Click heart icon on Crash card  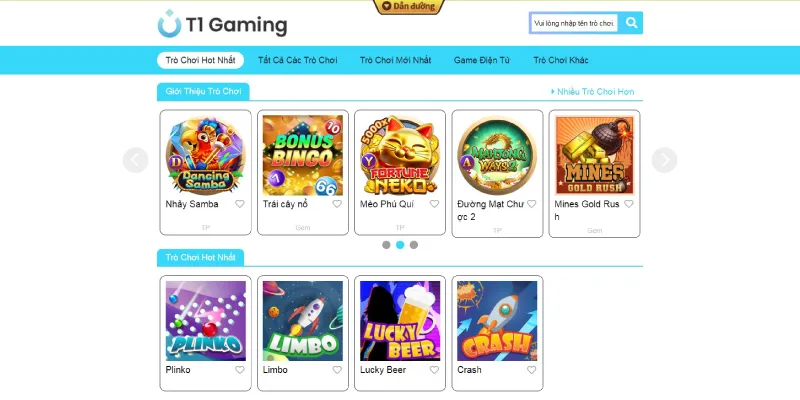pyautogui.click(x=532, y=370)
